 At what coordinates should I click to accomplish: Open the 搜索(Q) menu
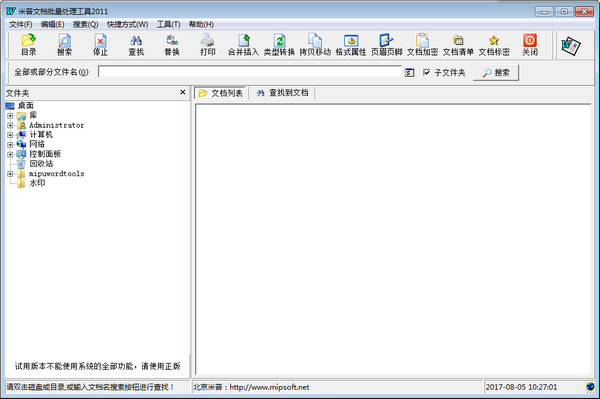click(85, 24)
